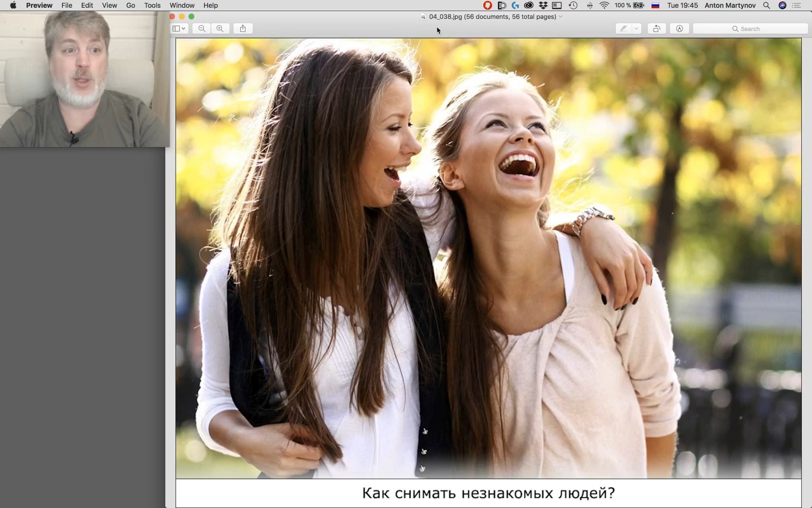The width and height of the screenshot is (812, 508).
Task: Click the Zoom In magnifier button
Action: pos(220,29)
